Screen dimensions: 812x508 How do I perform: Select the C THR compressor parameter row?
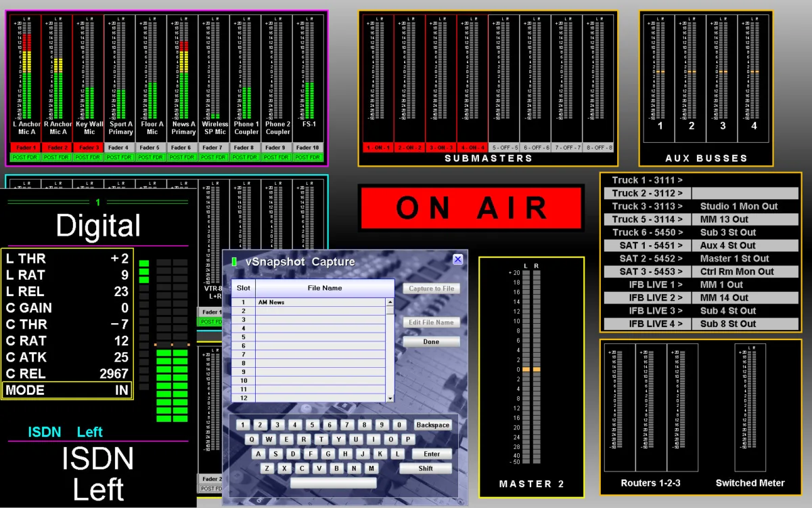tap(67, 324)
